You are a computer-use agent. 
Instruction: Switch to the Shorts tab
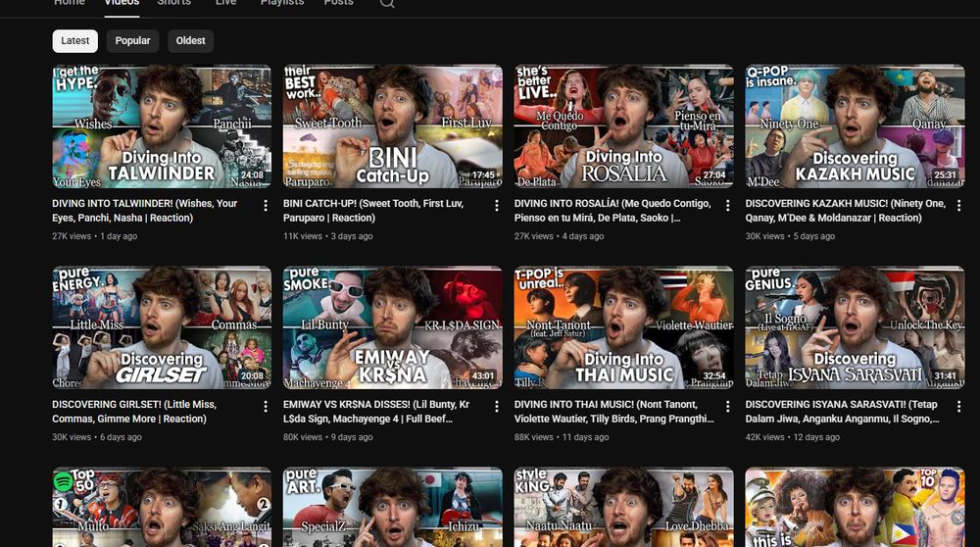click(x=173, y=3)
